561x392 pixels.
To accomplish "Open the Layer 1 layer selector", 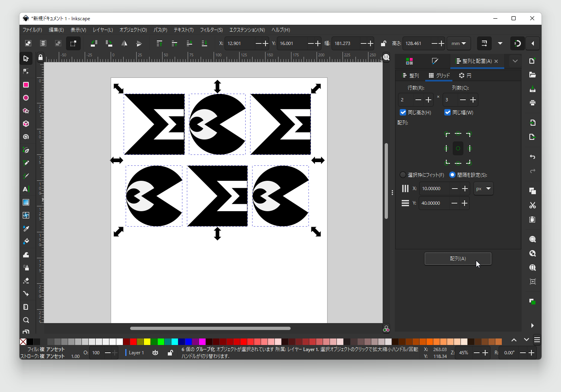I will click(x=136, y=353).
